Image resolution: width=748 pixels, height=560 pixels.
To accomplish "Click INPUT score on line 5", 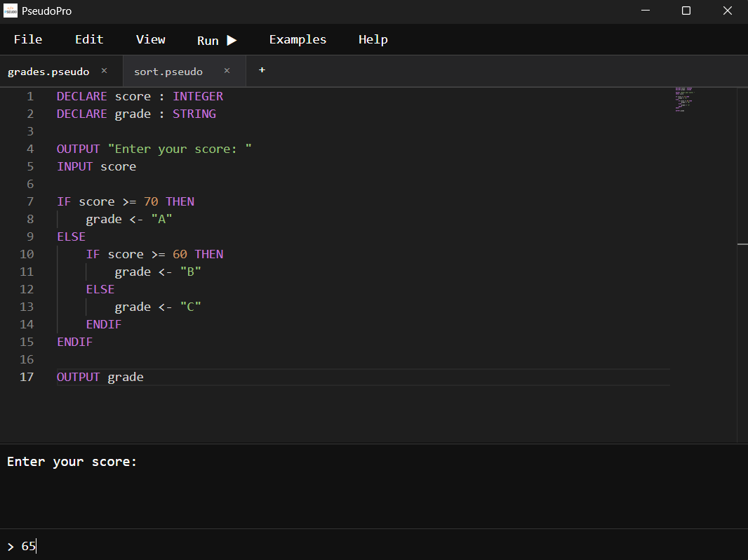I will [97, 166].
